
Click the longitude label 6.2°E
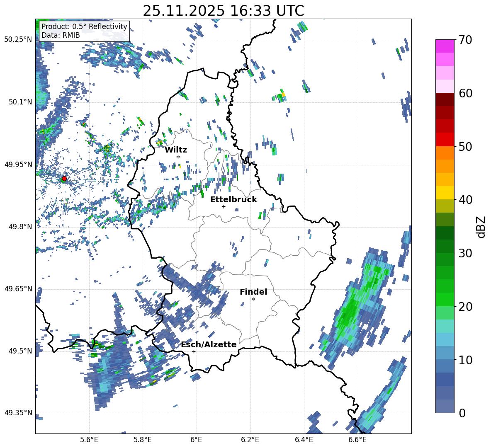[x=250, y=440]
